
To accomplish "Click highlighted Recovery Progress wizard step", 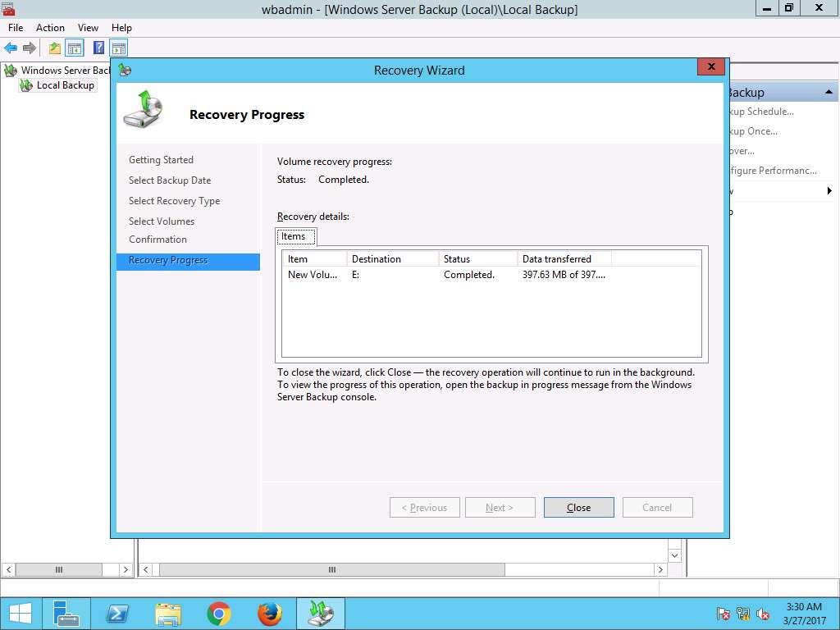I will pyautogui.click(x=188, y=261).
